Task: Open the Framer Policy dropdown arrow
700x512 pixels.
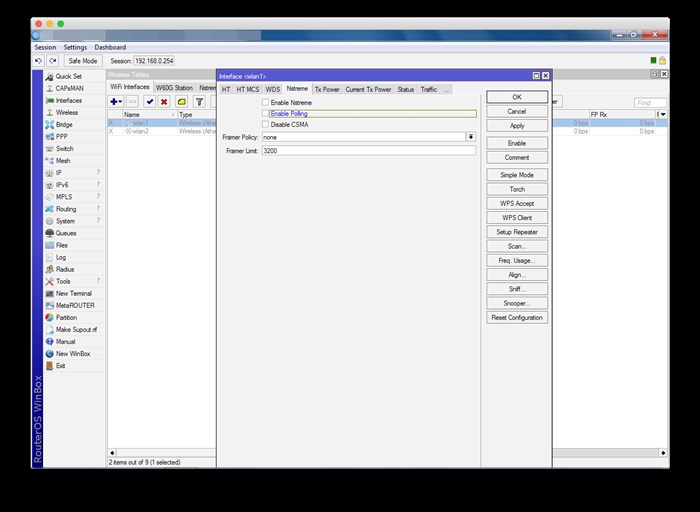Action: [x=471, y=137]
